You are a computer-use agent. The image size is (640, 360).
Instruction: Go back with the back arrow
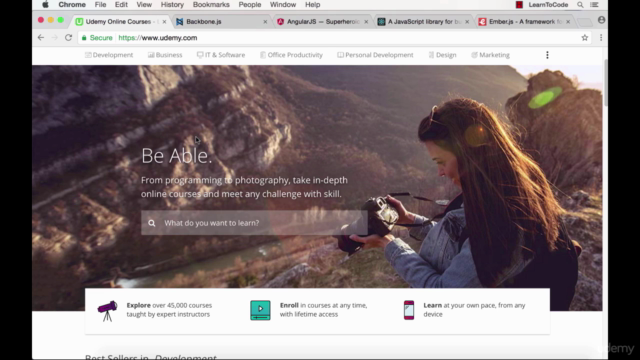point(41,38)
